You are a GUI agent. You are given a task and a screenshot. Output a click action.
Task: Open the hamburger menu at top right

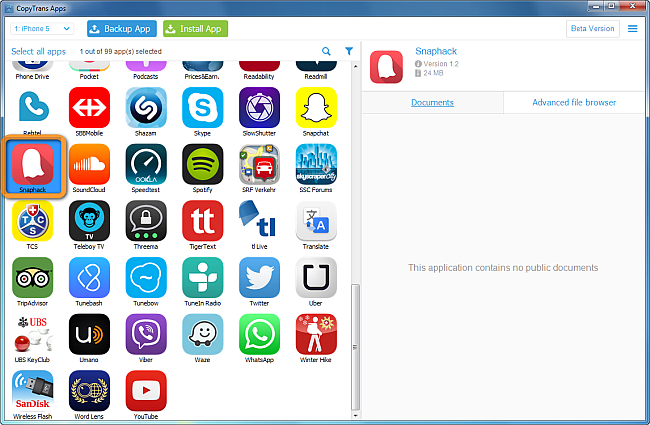pos(633,29)
